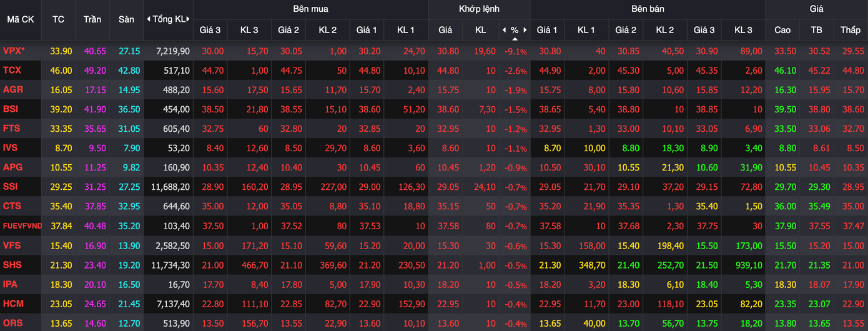The width and height of the screenshot is (868, 331).
Task: Click the right arrow beside Tổng KL
Action: pyautogui.click(x=189, y=19)
